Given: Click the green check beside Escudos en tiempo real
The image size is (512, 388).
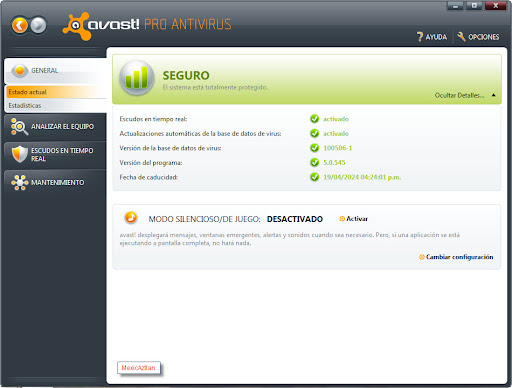Looking at the screenshot, I should (x=314, y=119).
